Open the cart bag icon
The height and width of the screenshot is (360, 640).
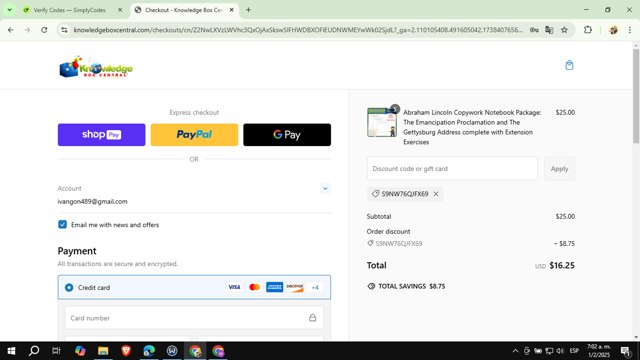569,65
